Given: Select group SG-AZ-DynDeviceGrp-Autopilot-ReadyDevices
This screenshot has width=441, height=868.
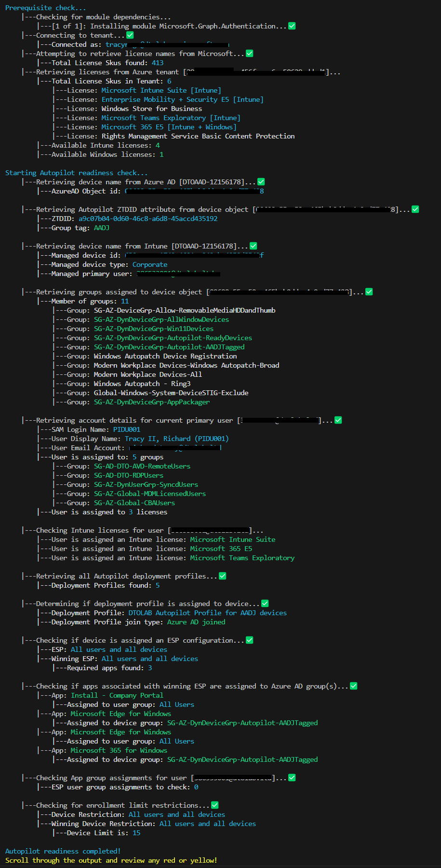Looking at the screenshot, I should [x=173, y=338].
